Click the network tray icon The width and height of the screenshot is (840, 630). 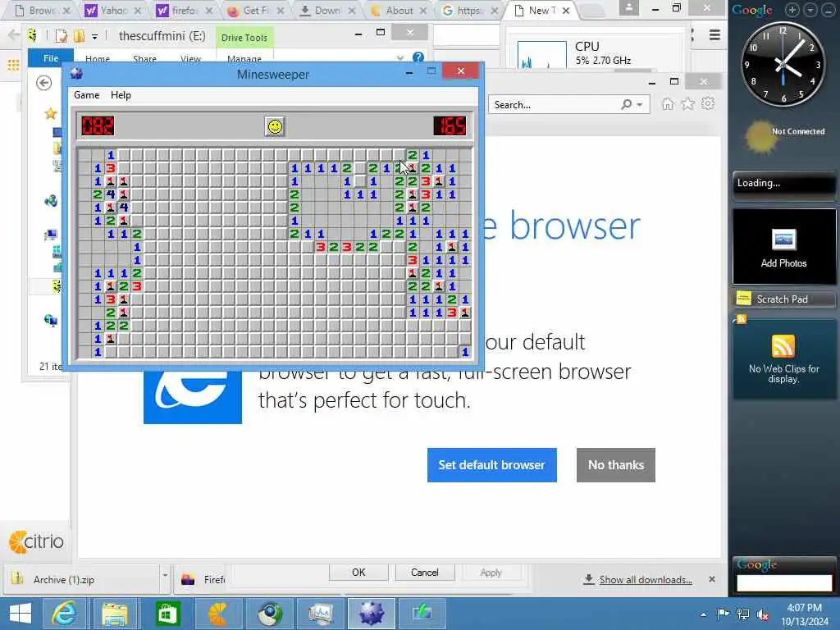[743, 614]
